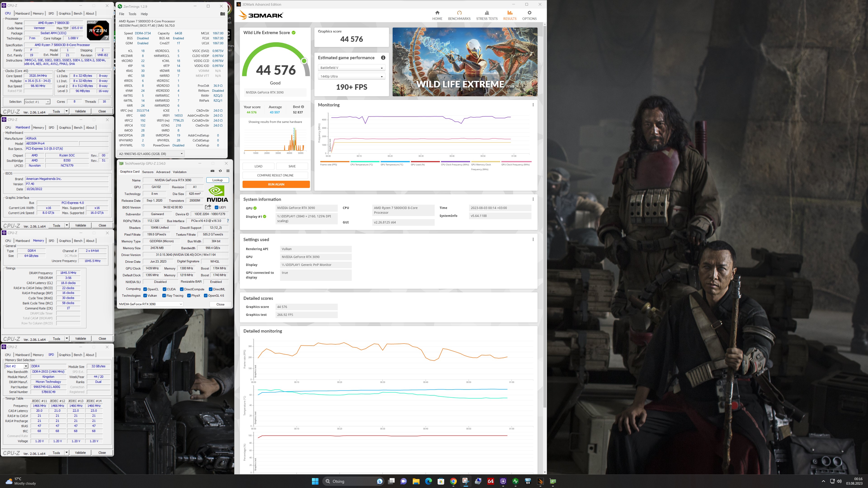
Task: Click BIOS export share icon in GPU-Z
Action: pyautogui.click(x=208, y=207)
